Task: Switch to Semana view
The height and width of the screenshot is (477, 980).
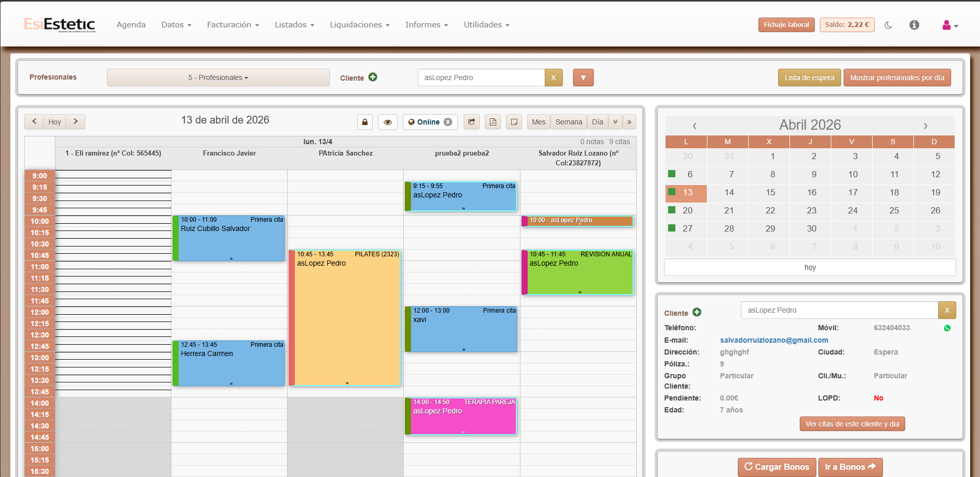Action: [x=568, y=122]
